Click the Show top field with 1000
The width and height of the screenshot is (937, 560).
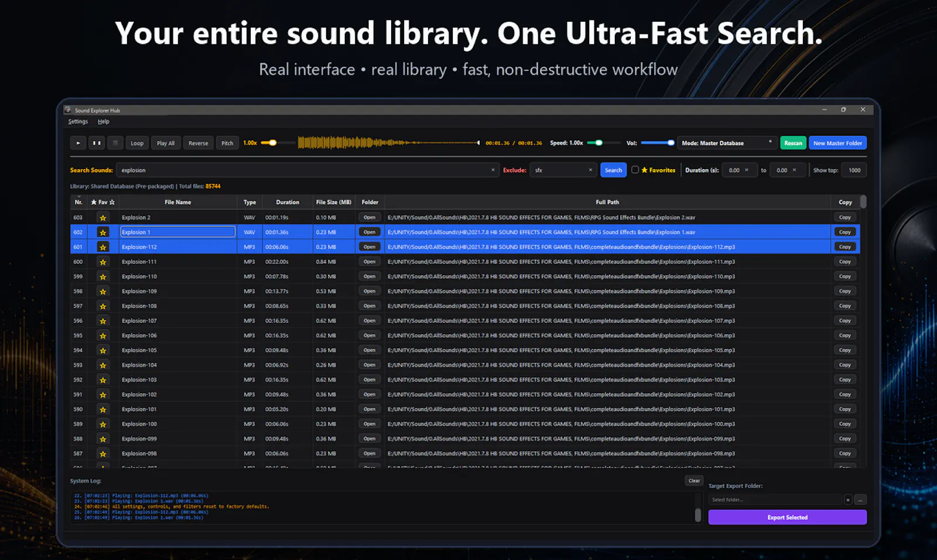[x=854, y=170]
